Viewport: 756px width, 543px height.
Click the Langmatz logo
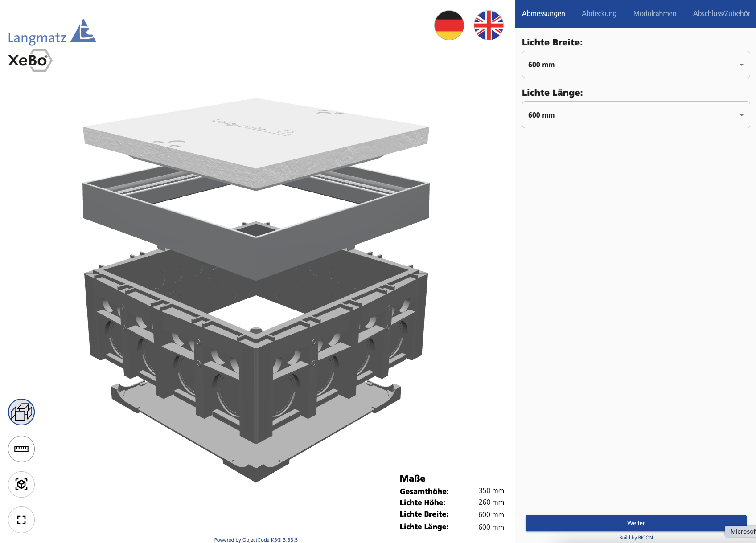52,32
